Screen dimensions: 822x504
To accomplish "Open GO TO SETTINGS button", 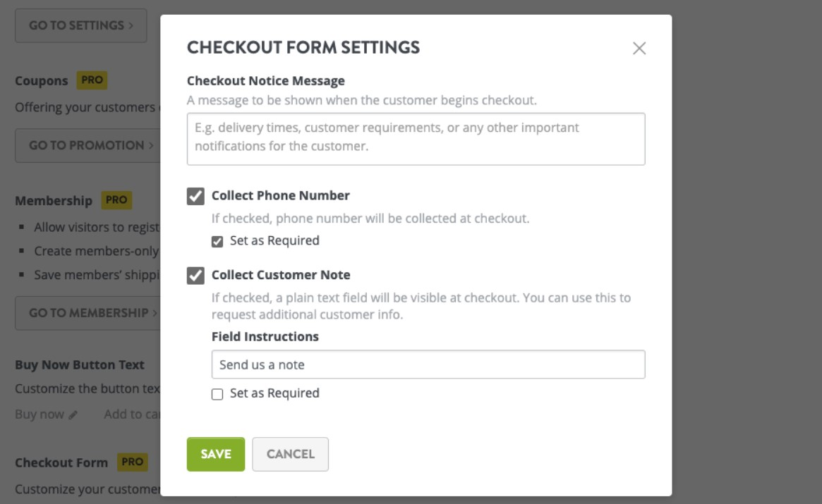I will (x=80, y=25).
